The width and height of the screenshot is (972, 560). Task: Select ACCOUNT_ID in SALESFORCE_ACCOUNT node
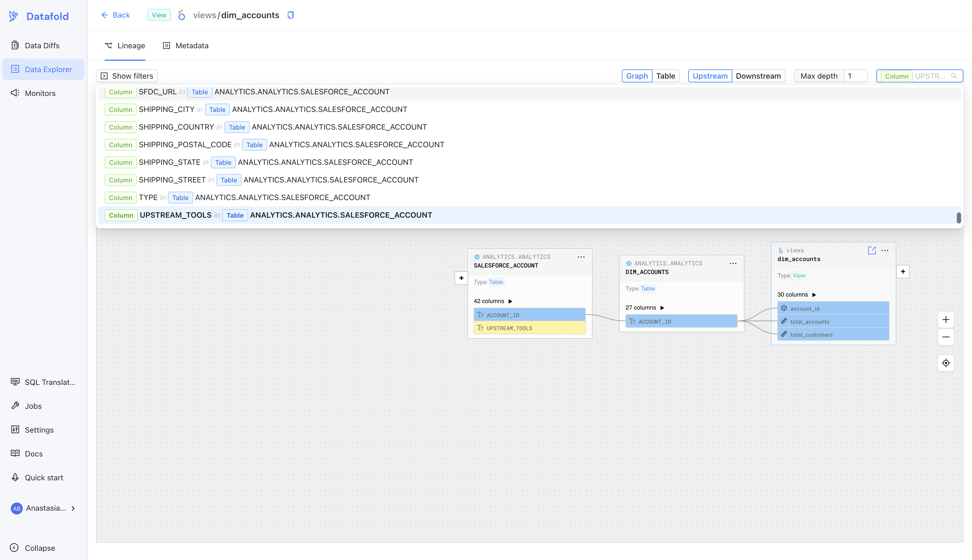[x=529, y=315]
